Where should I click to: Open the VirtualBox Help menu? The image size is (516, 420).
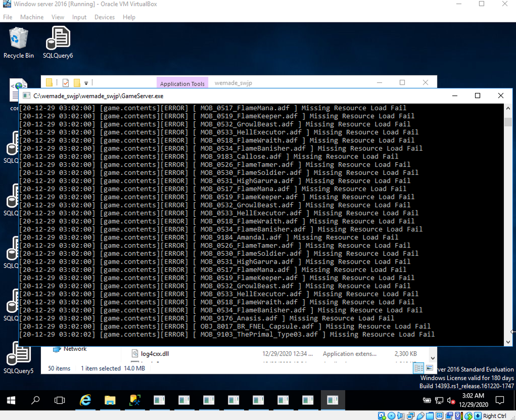pyautogui.click(x=129, y=17)
